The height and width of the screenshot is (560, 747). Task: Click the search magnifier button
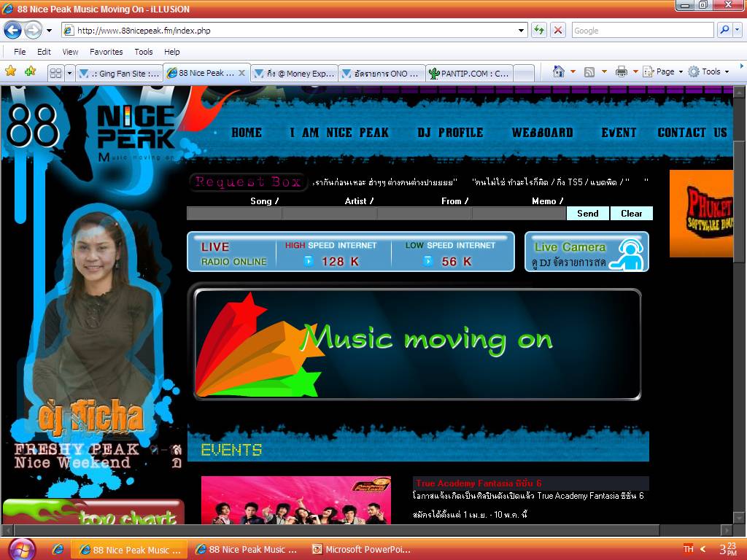tap(724, 30)
